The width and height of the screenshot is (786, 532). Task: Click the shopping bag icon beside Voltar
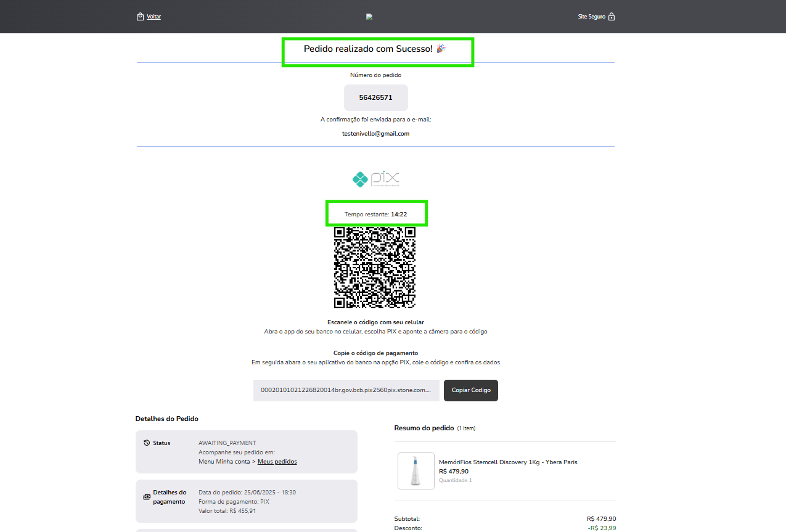coord(140,17)
